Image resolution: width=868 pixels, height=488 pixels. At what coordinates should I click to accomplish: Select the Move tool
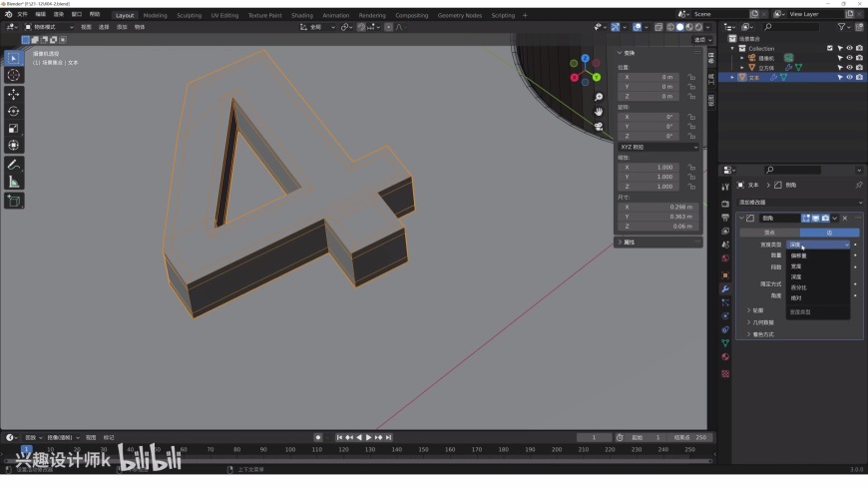(14, 95)
